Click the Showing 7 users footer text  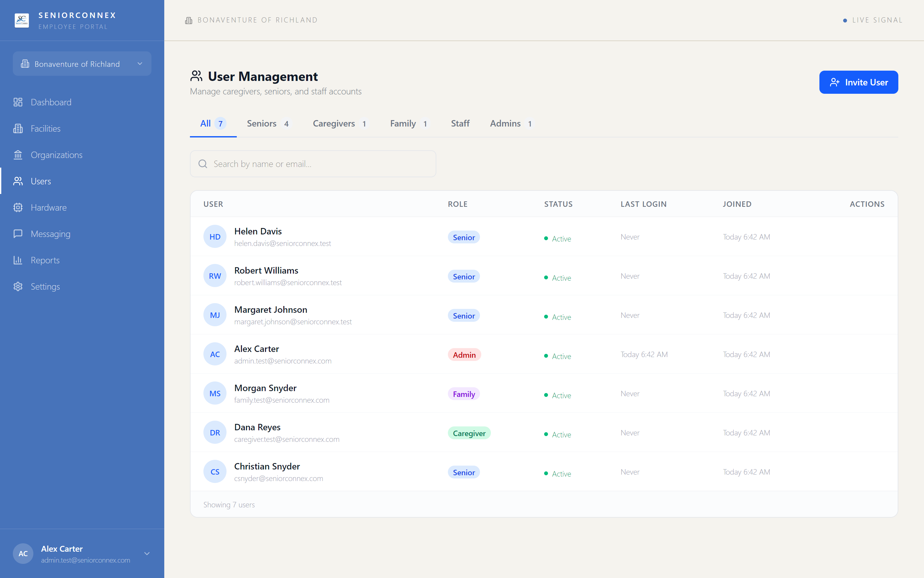(x=229, y=504)
